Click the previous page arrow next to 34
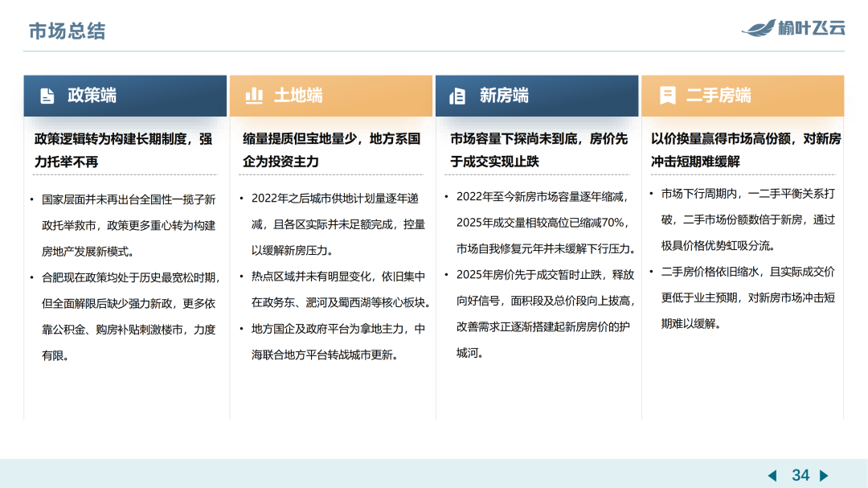868x488 pixels. click(x=773, y=475)
